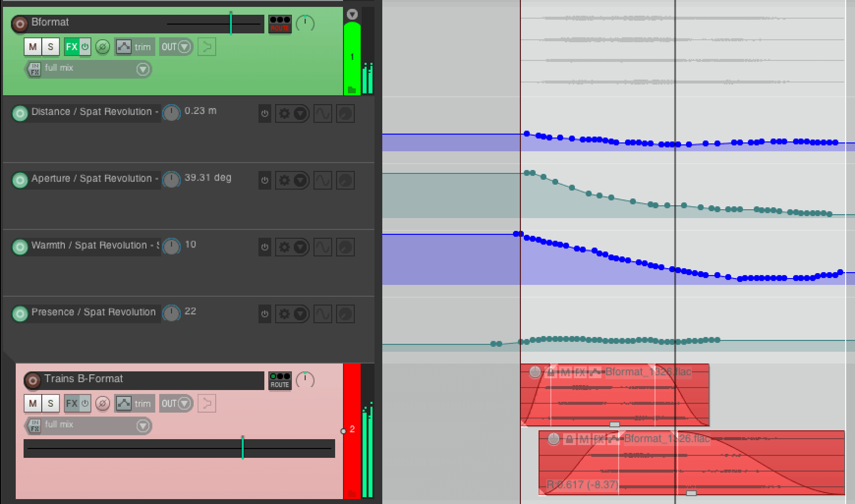Click lock icon on lower Bformat_1326.flac item
Screen dimensions: 855x504
569,439
